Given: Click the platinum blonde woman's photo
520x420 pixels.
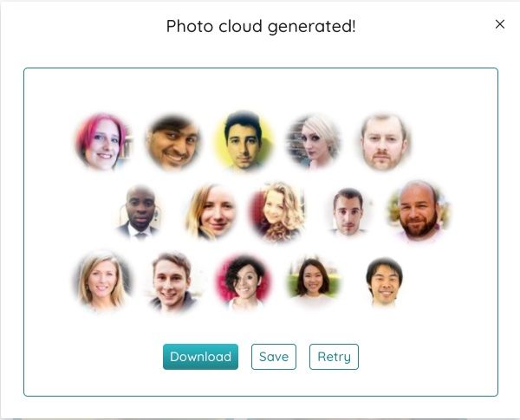Looking at the screenshot, I should (314, 141).
